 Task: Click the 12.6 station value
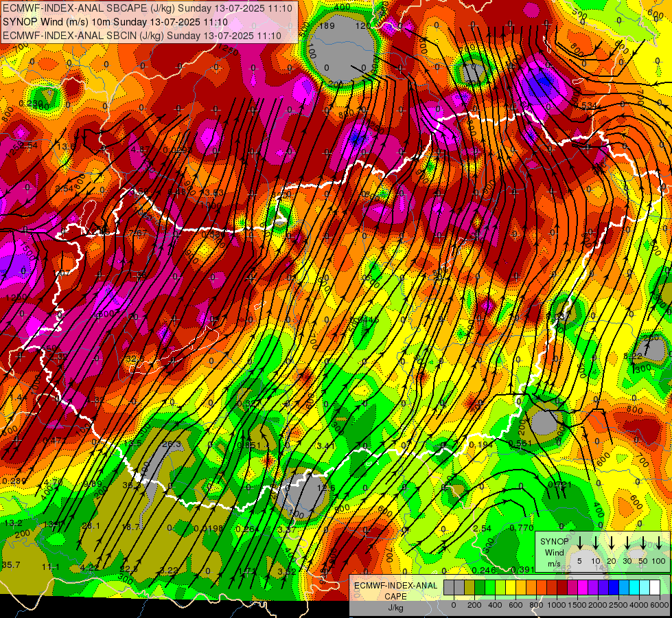click(x=326, y=488)
